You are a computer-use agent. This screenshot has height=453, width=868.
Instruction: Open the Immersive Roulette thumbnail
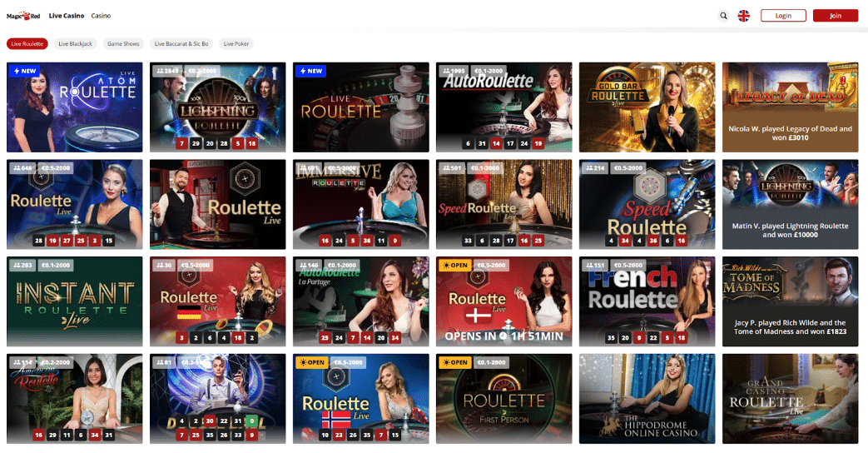click(x=361, y=204)
